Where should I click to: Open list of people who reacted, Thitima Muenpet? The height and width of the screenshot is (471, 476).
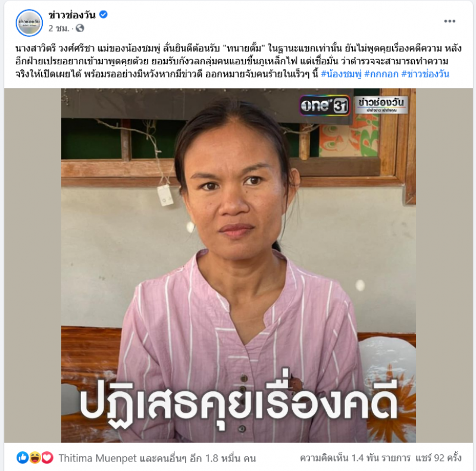pyautogui.click(x=157, y=458)
